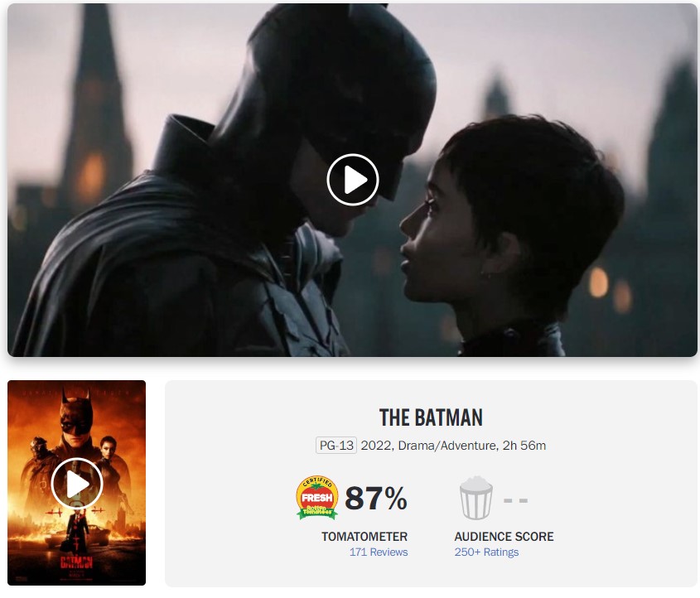The height and width of the screenshot is (598, 700).
Task: Click the empty audience score dashes
Action: tap(515, 500)
